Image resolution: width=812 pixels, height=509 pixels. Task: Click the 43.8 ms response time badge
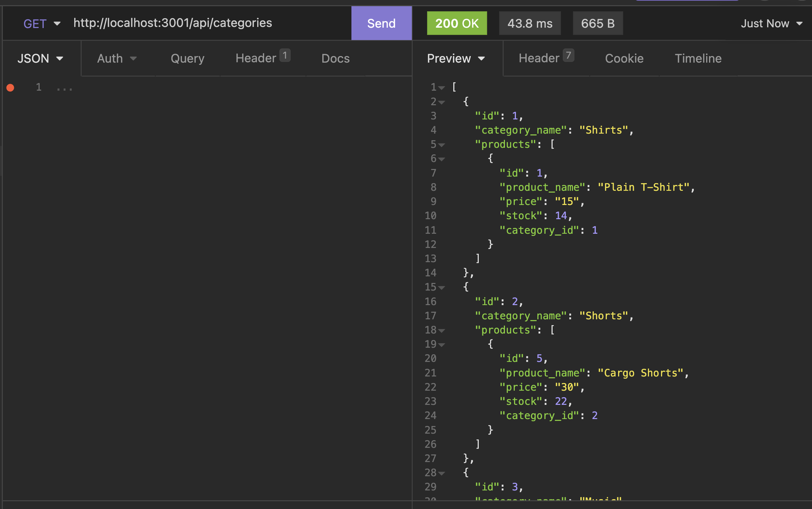pos(530,23)
